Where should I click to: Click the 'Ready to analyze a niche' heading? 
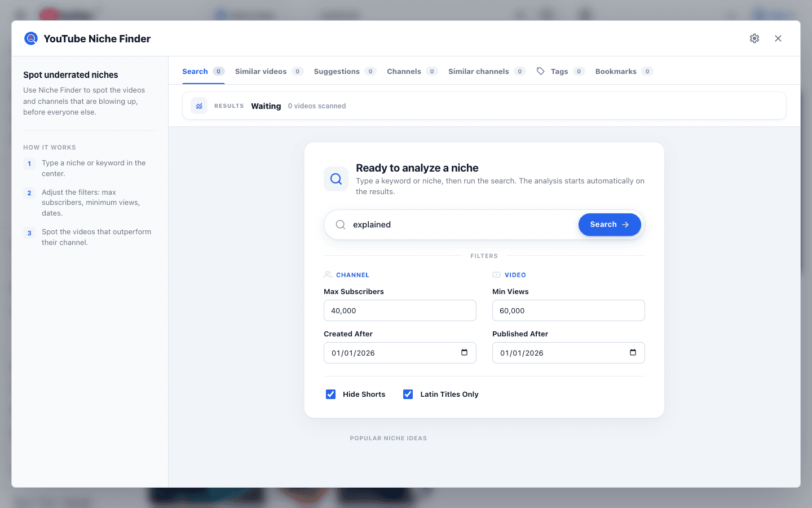tap(417, 168)
